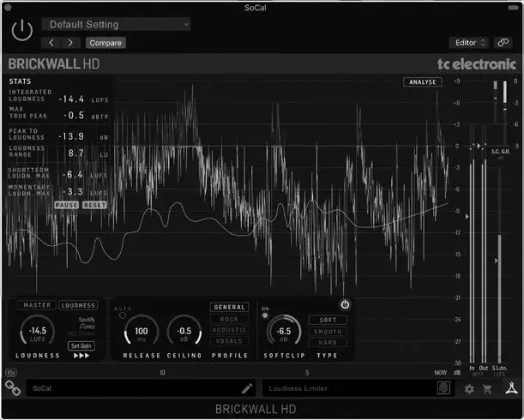Click the -13.9 peak to loudness value

tap(71, 136)
